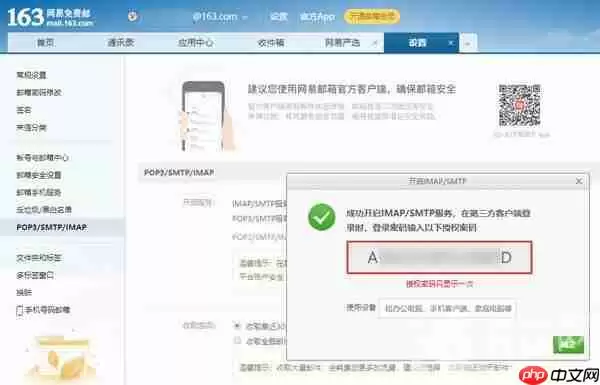Open 签名 in the settings sidebar
The width and height of the screenshot is (600, 385).
[x=24, y=110]
